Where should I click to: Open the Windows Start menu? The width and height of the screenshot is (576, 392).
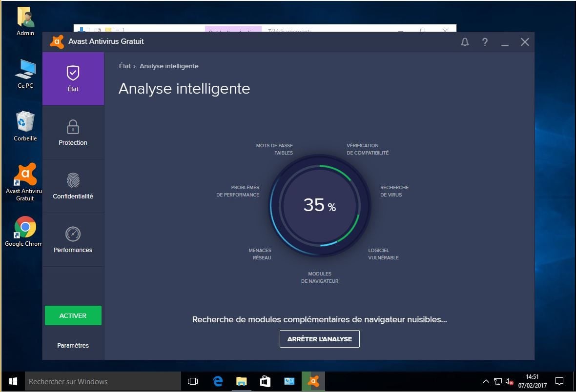(13, 381)
